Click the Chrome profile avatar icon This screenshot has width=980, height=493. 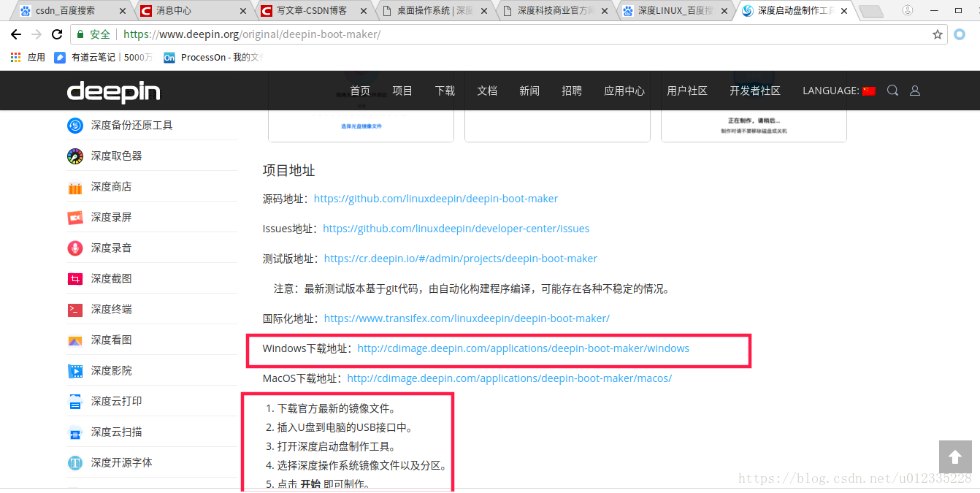click(x=908, y=10)
